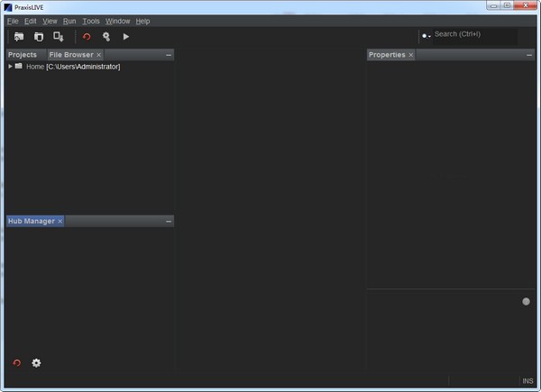The image size is (541, 392).
Task: Open the Window menu
Action: coord(117,21)
